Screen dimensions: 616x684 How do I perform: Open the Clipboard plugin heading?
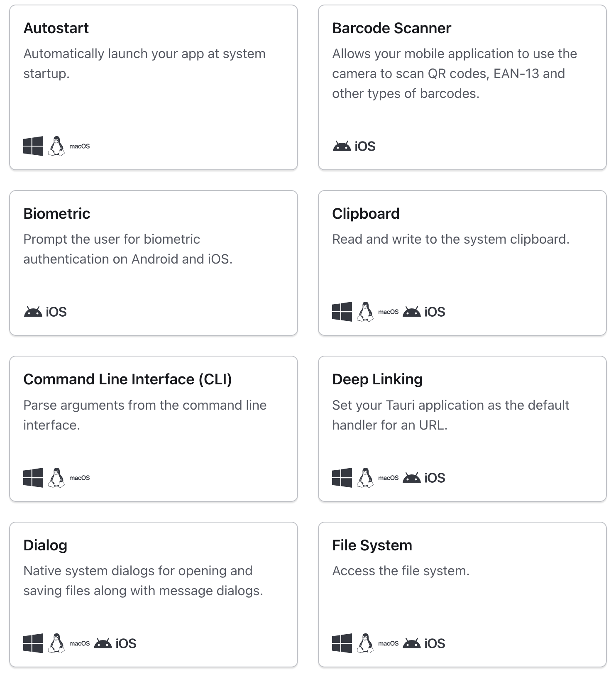pos(366,214)
